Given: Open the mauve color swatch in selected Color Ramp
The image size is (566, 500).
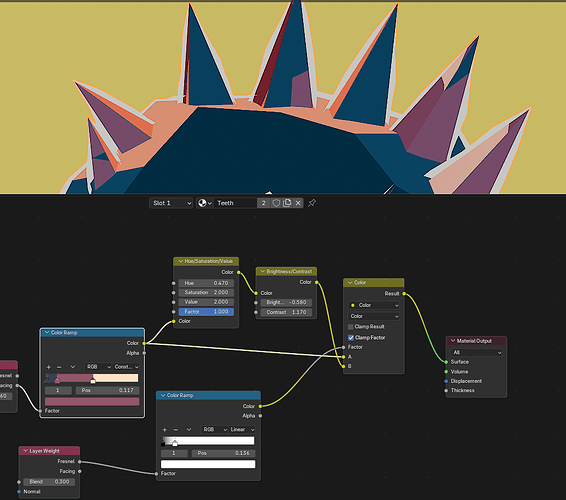Looking at the screenshot, I should coord(92,401).
